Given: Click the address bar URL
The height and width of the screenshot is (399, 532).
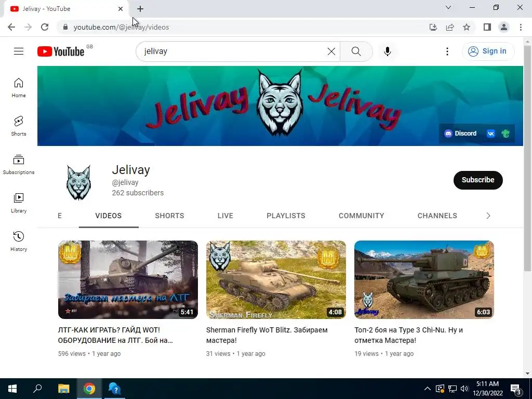Looking at the screenshot, I should click(121, 27).
